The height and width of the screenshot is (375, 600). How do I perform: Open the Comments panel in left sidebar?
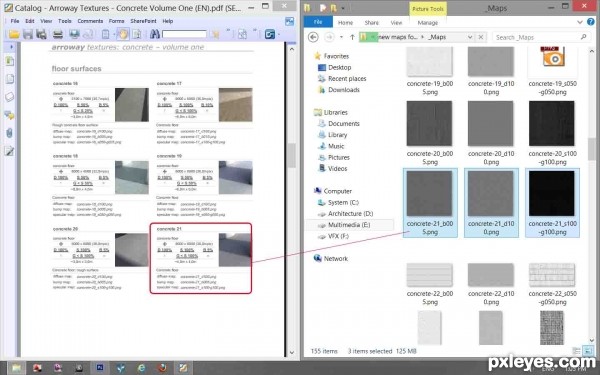[10, 115]
